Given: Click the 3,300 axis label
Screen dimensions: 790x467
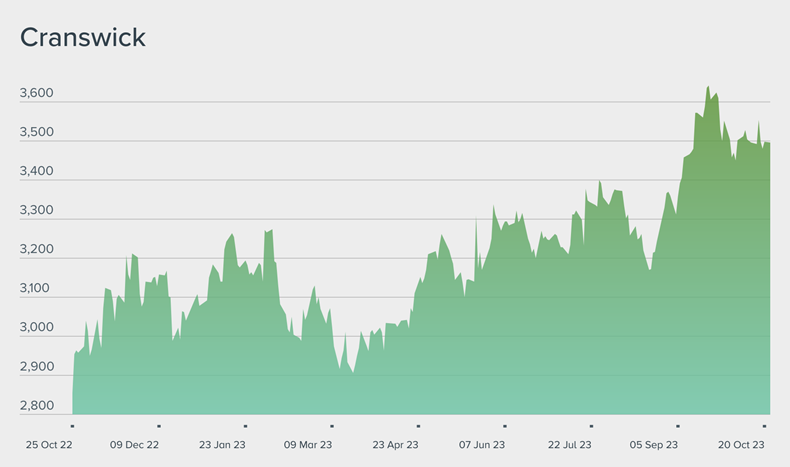Looking at the screenshot, I should click(x=37, y=211).
